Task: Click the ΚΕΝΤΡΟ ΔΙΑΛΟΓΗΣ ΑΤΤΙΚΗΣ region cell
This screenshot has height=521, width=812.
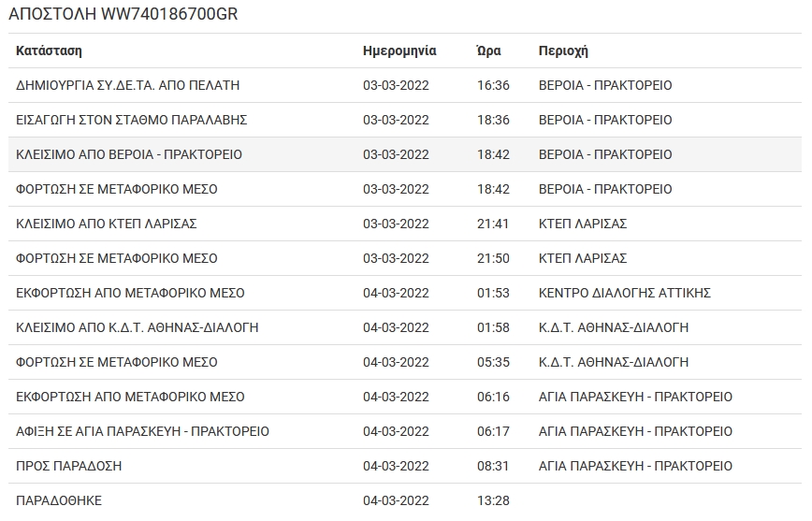Action: coord(625,293)
